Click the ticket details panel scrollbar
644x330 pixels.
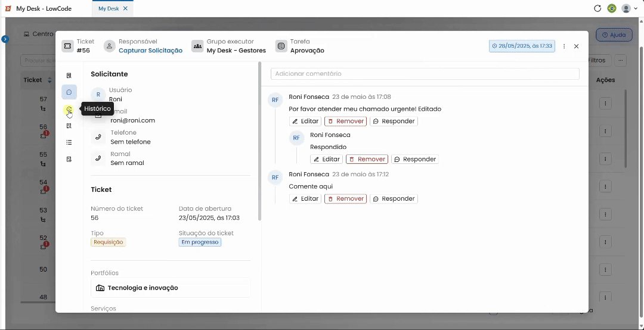click(x=259, y=141)
